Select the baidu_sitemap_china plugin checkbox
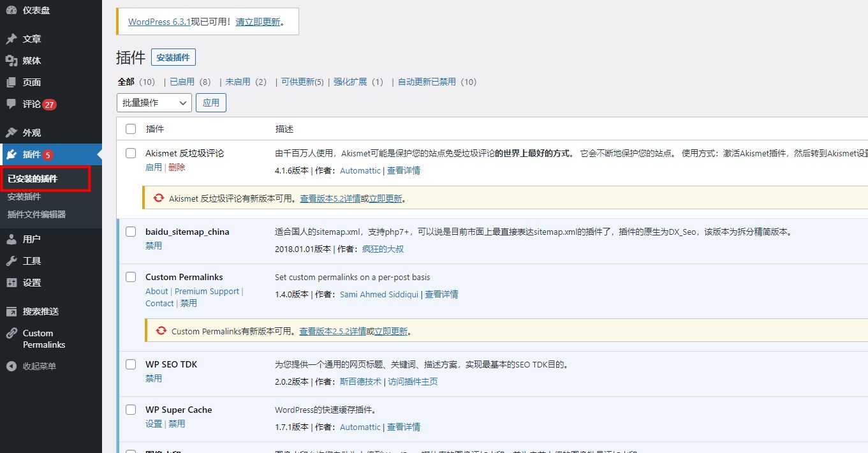The height and width of the screenshot is (453, 868). tap(131, 232)
